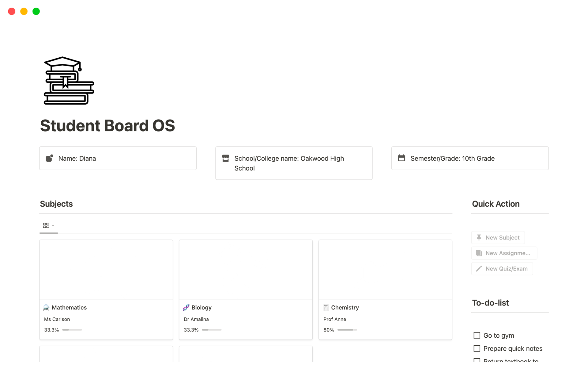
Task: Click the periodic table icon beside Chemistry
Action: pos(326,307)
